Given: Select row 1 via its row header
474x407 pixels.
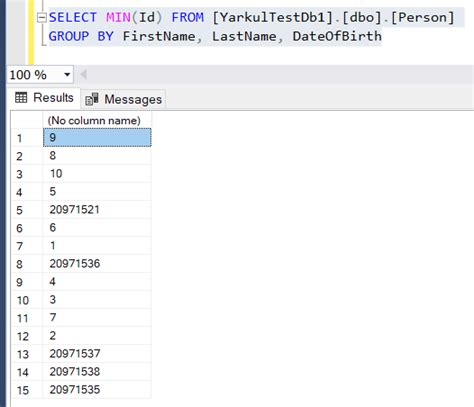Looking at the screenshot, I should [27, 138].
